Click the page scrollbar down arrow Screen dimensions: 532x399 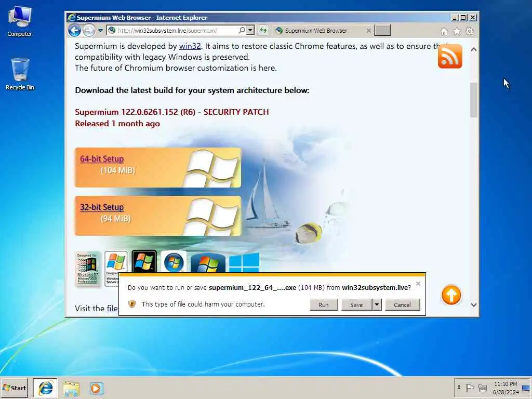[474, 305]
